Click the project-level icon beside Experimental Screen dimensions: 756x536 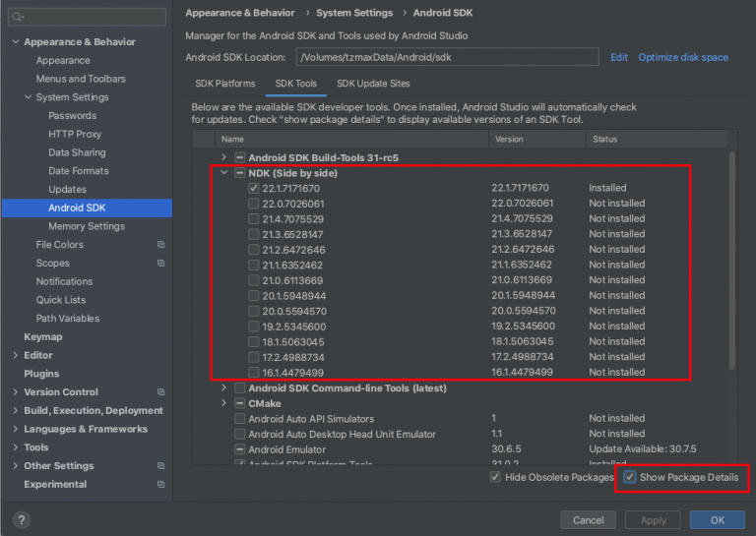[x=160, y=485]
